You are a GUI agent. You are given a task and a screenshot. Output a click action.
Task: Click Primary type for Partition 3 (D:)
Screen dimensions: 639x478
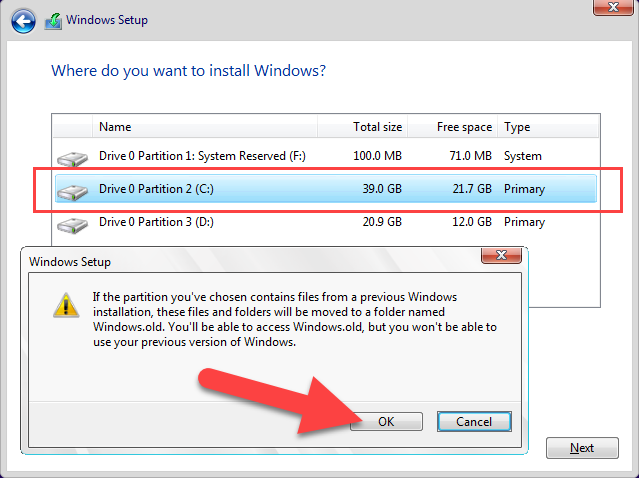524,222
